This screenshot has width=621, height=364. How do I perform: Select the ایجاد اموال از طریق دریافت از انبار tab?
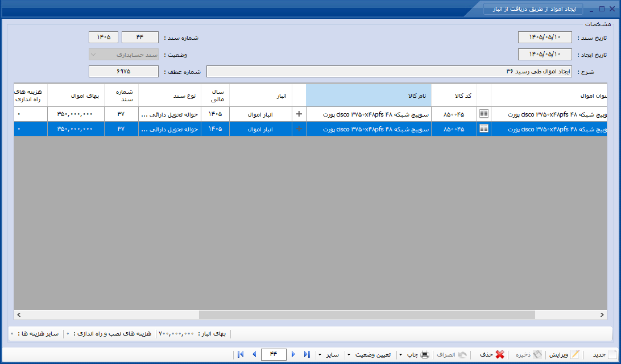pos(535,9)
